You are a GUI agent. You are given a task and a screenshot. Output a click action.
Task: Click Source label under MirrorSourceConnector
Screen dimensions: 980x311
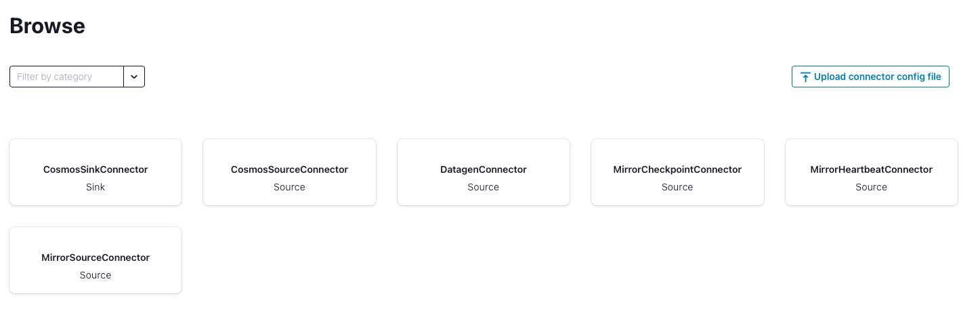pos(95,275)
